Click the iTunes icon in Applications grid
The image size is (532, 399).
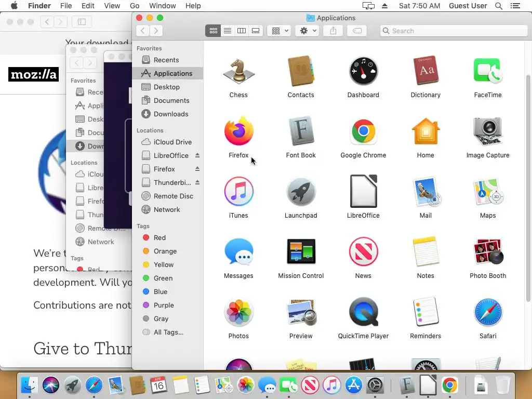coord(238,191)
